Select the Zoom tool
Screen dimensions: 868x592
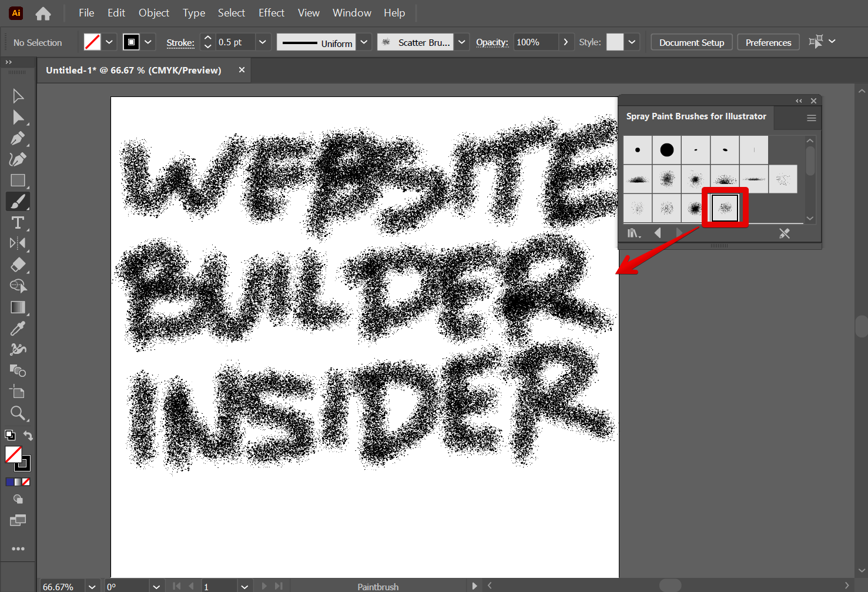tap(18, 413)
